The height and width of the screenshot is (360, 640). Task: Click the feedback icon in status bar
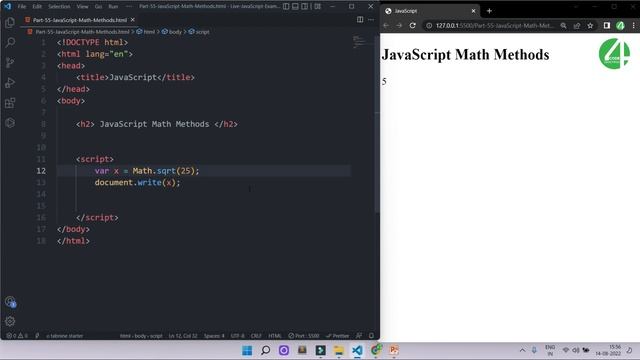pos(359,336)
